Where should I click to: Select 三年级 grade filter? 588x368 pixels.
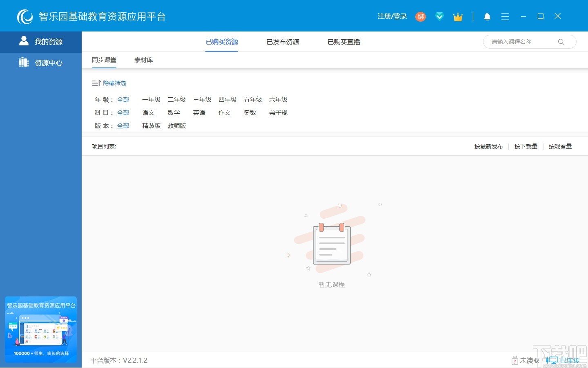[x=202, y=99]
